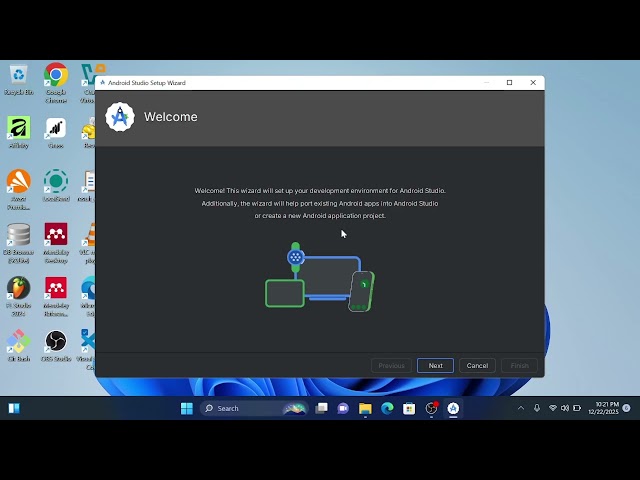Click Next in the Setup Wizard
Image resolution: width=640 pixels, height=480 pixels.
point(435,365)
